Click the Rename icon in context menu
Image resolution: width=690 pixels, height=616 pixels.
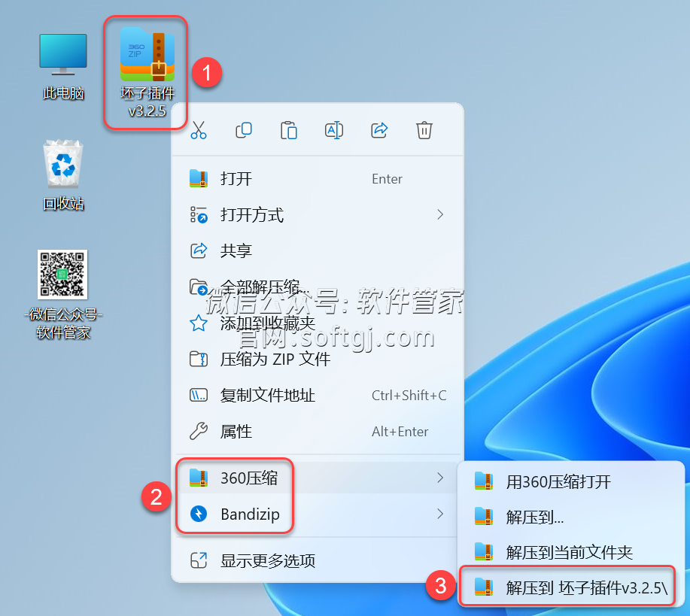tap(334, 130)
